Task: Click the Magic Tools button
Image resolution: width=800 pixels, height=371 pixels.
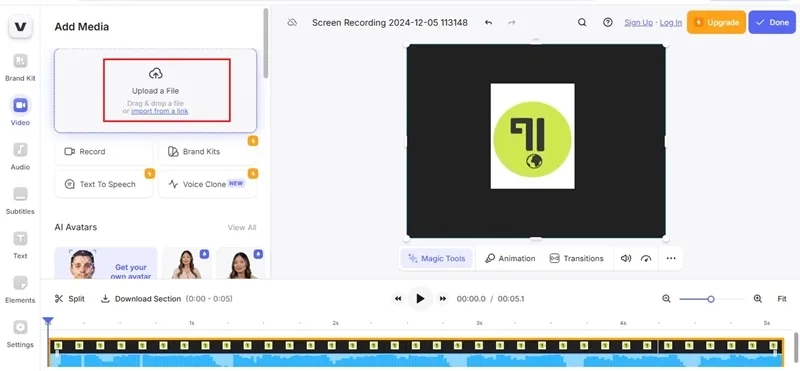Action: [x=437, y=258]
